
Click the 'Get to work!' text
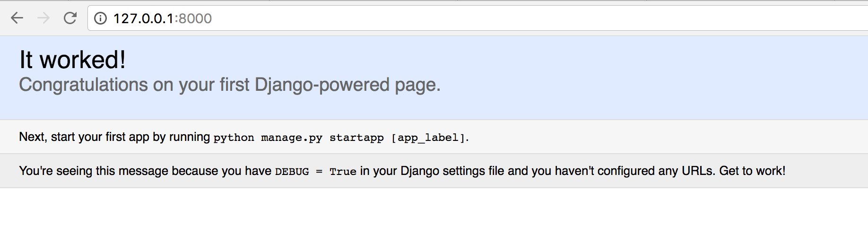pyautogui.click(x=752, y=171)
